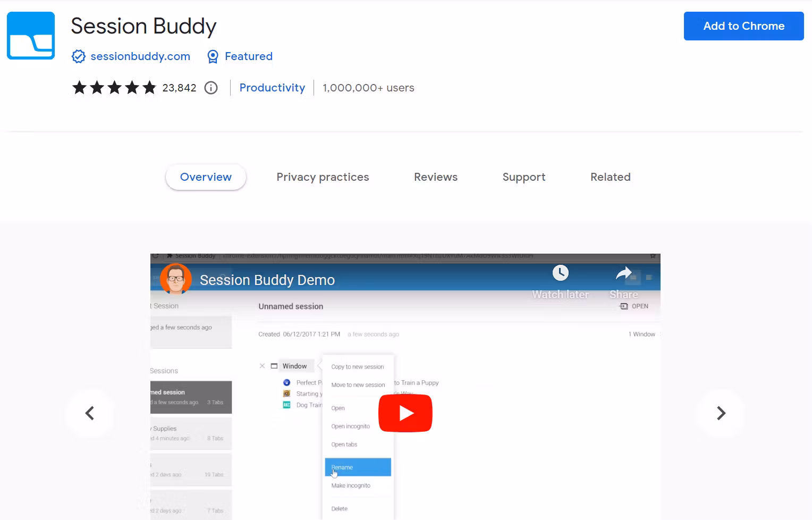Click the verified publisher badge icon

(x=78, y=56)
